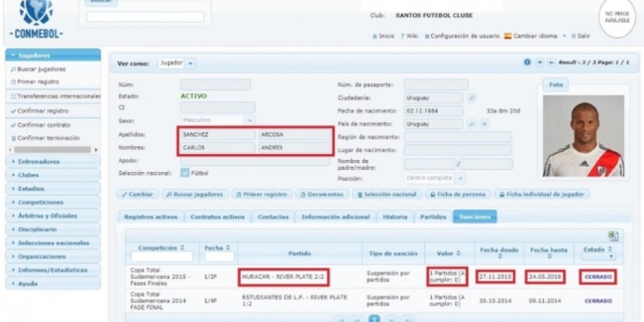
Task: Click the sidebar horizontal scrollbar
Action: (52, 149)
